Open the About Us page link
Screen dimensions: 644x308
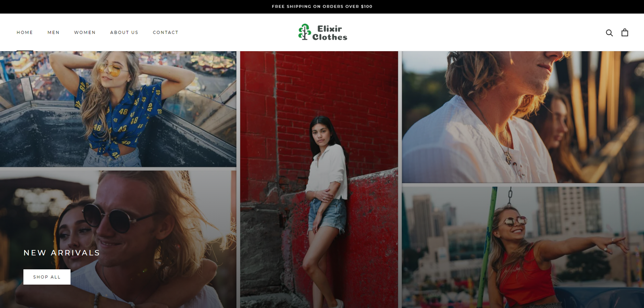(124, 33)
